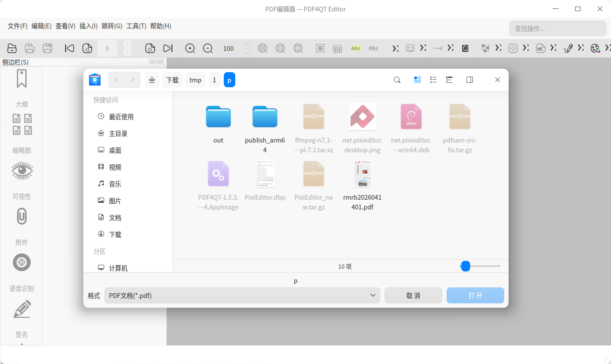This screenshot has height=364, width=611.
Task: Click the attachments paperclip icon in sidebar
Action: (22, 217)
